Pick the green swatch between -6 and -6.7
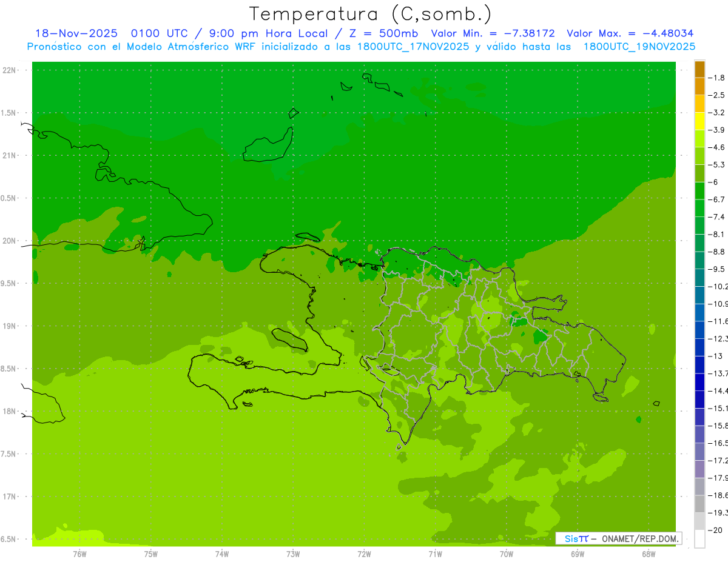This screenshot has width=728, height=562. (699, 190)
